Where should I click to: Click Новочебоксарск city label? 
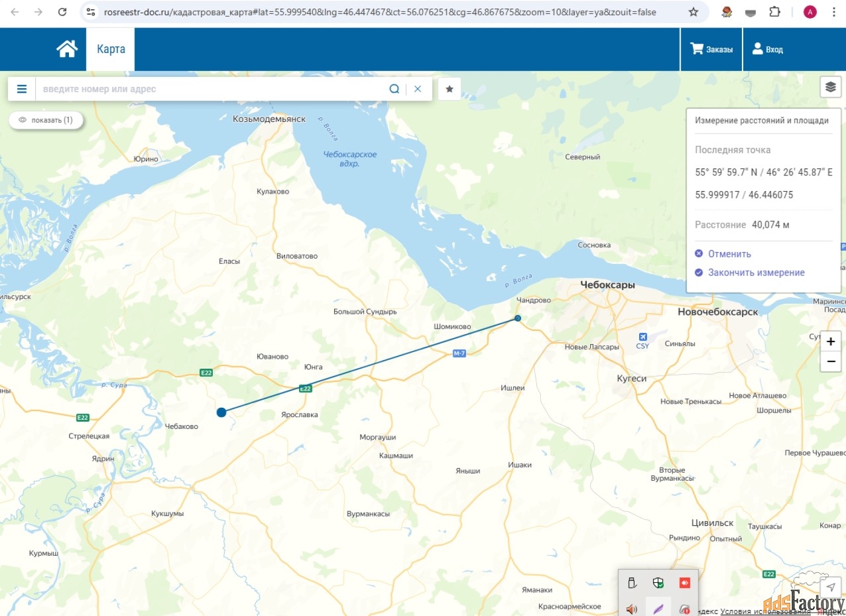click(717, 312)
